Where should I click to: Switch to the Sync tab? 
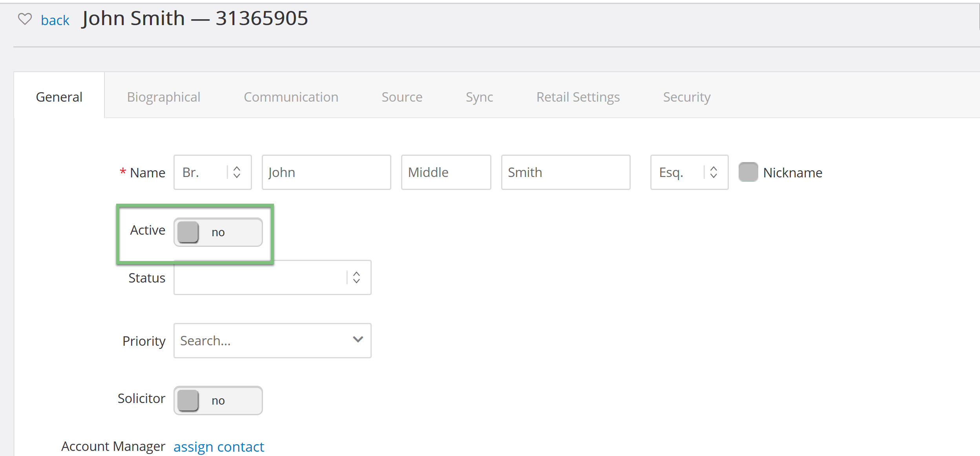click(x=479, y=97)
